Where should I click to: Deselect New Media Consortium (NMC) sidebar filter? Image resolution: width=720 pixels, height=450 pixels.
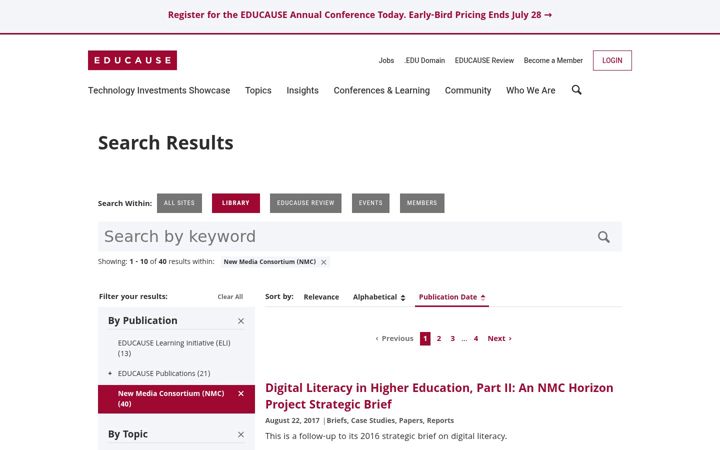pyautogui.click(x=241, y=394)
